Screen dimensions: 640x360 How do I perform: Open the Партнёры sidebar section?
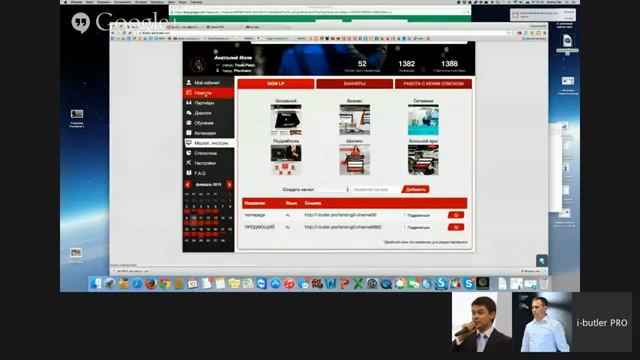(x=208, y=103)
